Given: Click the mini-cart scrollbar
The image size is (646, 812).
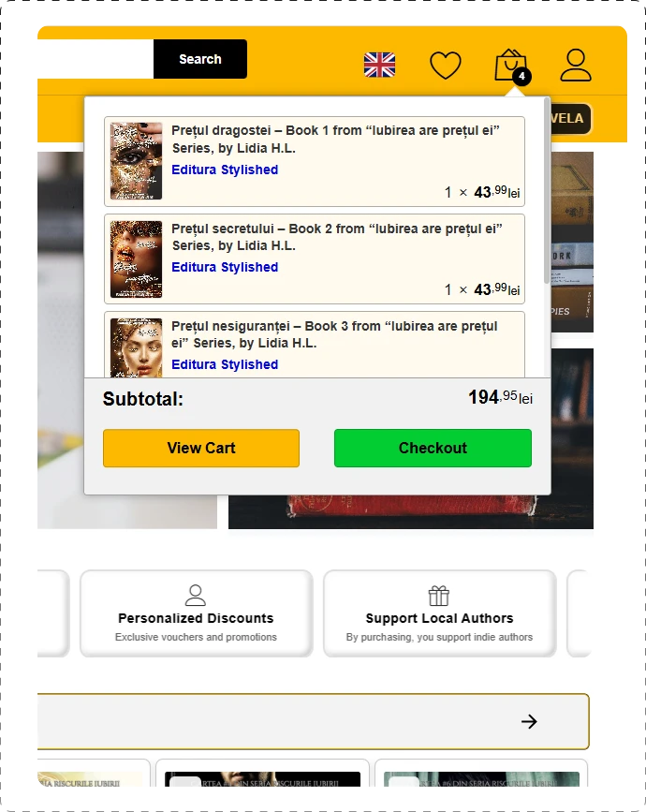Looking at the screenshot, I should (x=547, y=190).
